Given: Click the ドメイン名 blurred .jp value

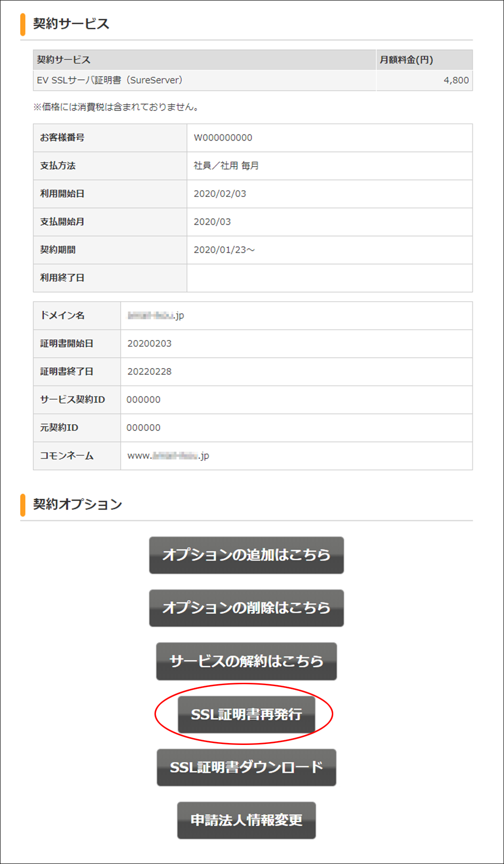Looking at the screenshot, I should (156, 316).
